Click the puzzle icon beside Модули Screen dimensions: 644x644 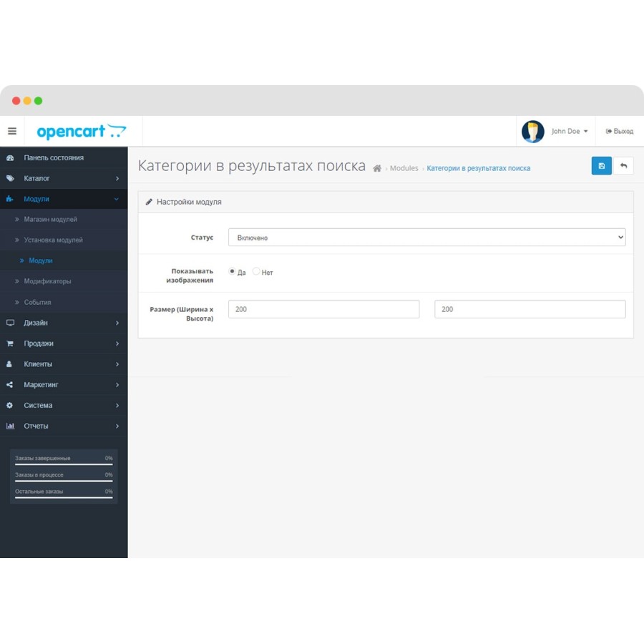pyautogui.click(x=10, y=199)
